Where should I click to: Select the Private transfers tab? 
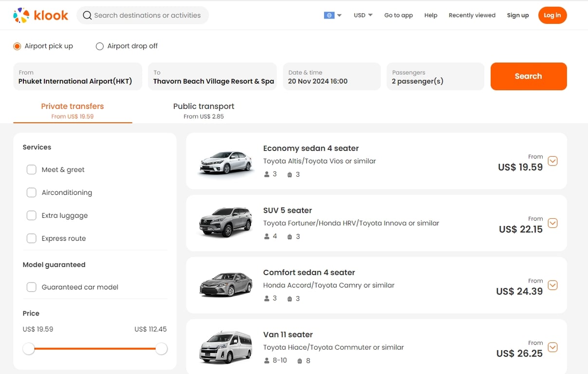73,111
